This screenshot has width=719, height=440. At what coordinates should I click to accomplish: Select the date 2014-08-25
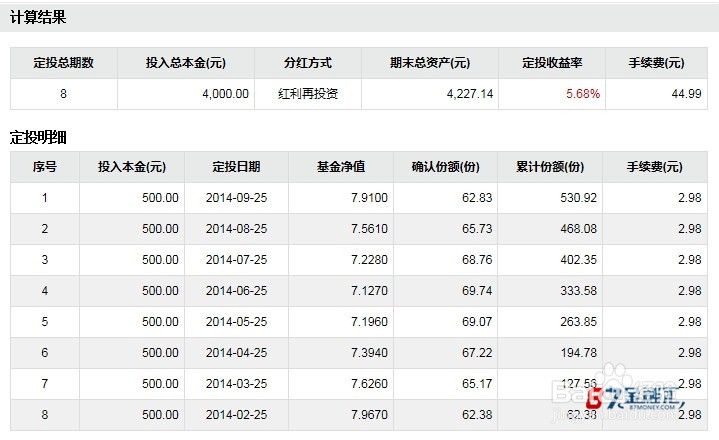coord(237,229)
